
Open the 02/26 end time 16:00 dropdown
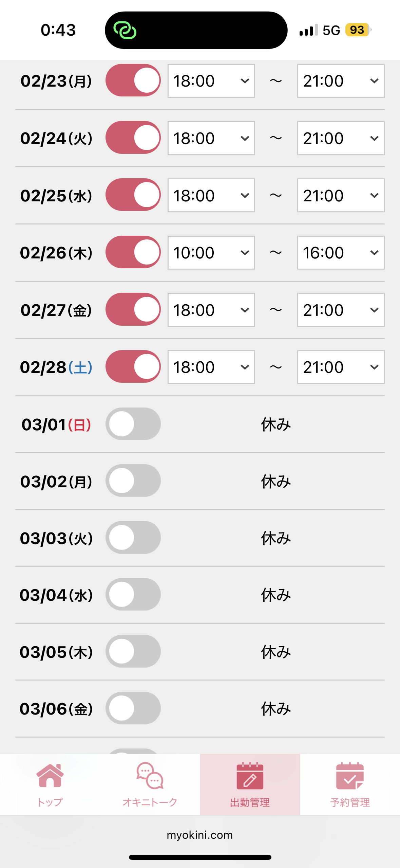pos(341,253)
